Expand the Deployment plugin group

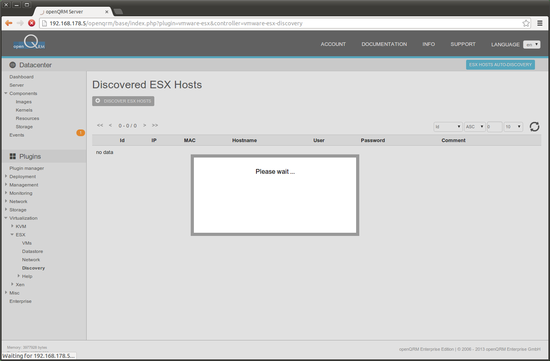pos(6,176)
